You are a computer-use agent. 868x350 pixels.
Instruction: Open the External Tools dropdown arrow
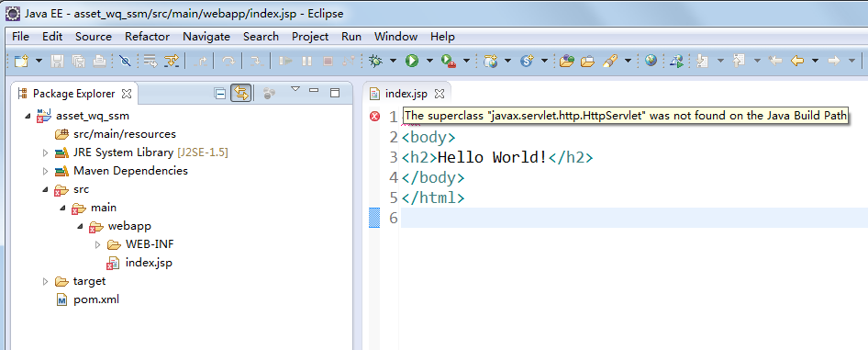click(466, 61)
